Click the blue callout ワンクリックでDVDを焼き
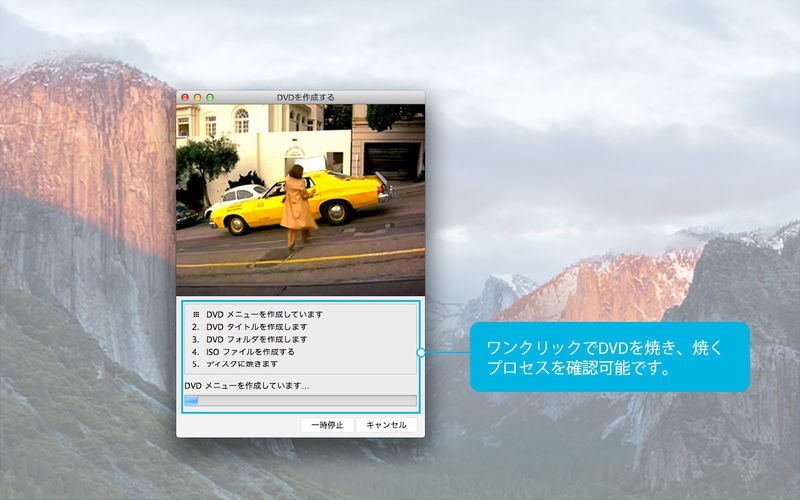Viewport: 800px width, 500px height. (609, 357)
